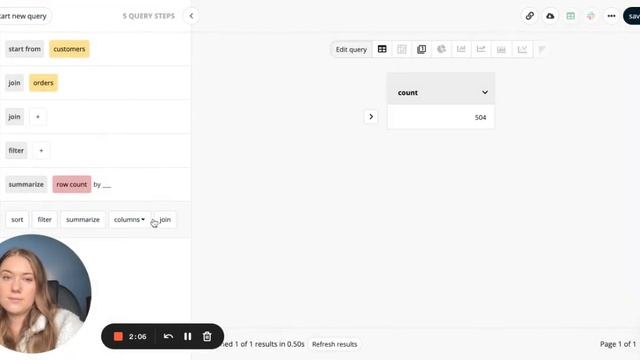Add a table to the empty join step

[x=38, y=117]
